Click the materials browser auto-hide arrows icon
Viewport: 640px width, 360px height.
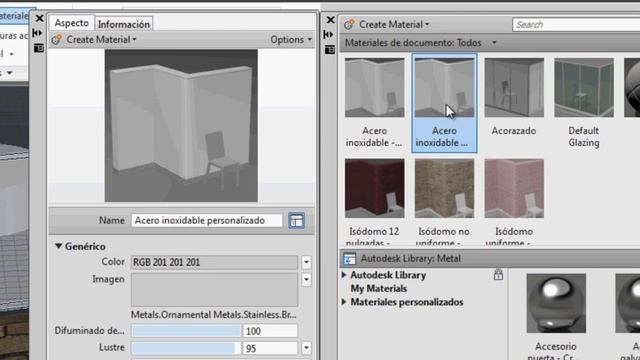point(328,34)
